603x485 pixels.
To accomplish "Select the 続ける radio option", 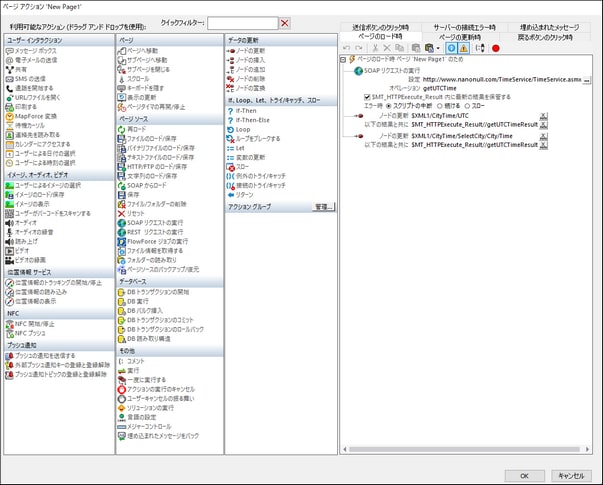I will (441, 104).
